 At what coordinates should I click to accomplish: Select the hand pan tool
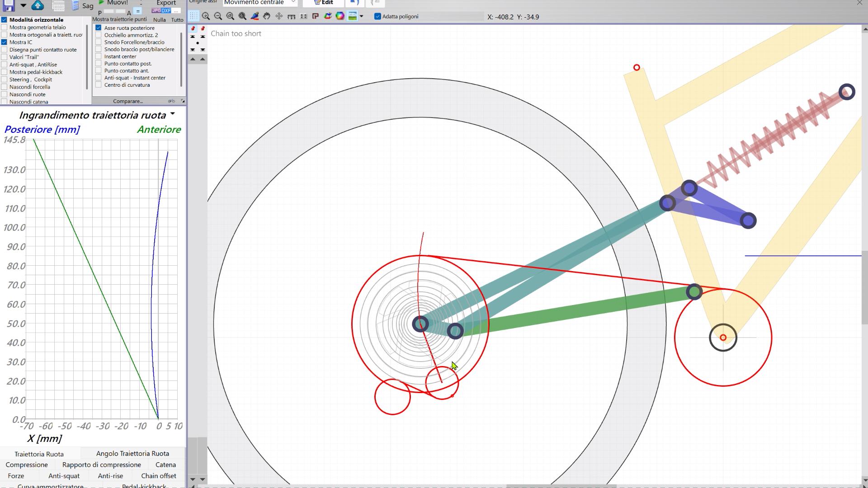click(267, 16)
